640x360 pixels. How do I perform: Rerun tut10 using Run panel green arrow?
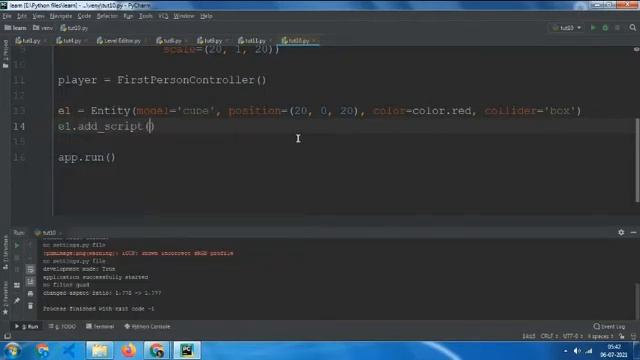17,245
